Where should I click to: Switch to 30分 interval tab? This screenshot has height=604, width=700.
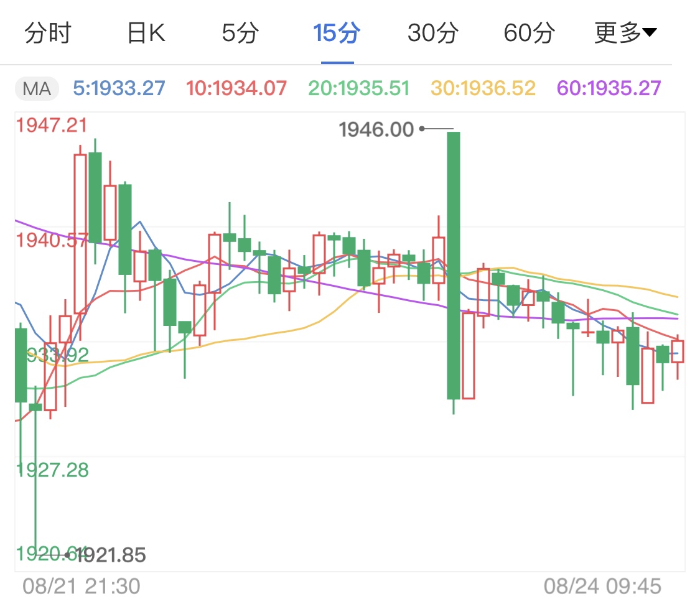433,34
